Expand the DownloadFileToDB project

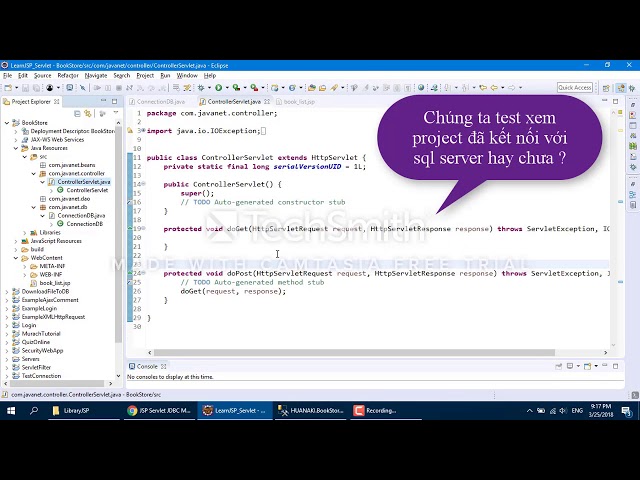7,291
